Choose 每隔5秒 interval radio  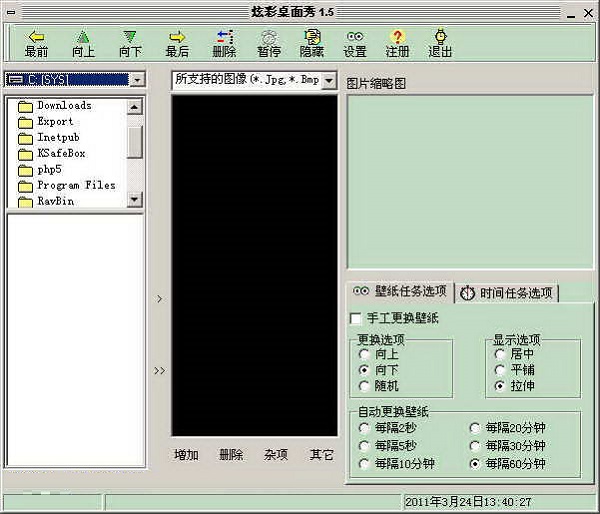click(x=364, y=446)
